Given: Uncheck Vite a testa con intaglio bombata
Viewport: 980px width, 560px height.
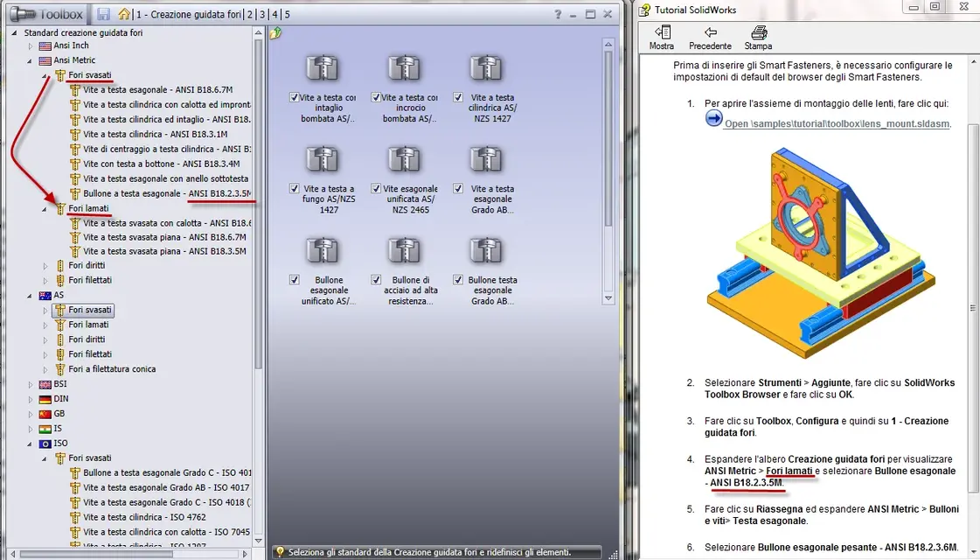Looking at the screenshot, I should point(295,98).
